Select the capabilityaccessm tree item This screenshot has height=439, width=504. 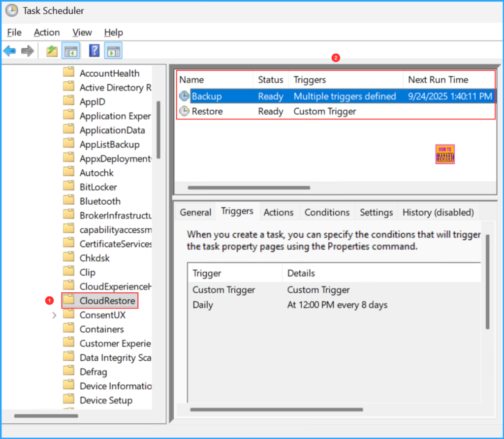(115, 229)
